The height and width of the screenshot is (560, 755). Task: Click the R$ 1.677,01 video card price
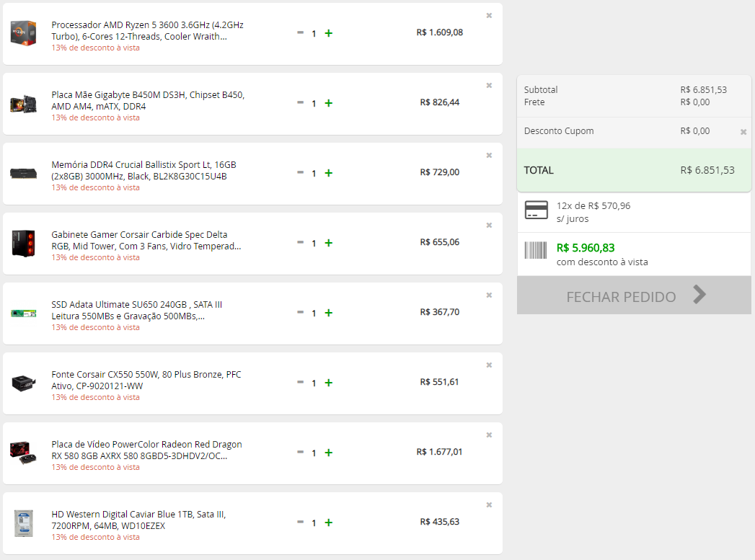(x=439, y=452)
